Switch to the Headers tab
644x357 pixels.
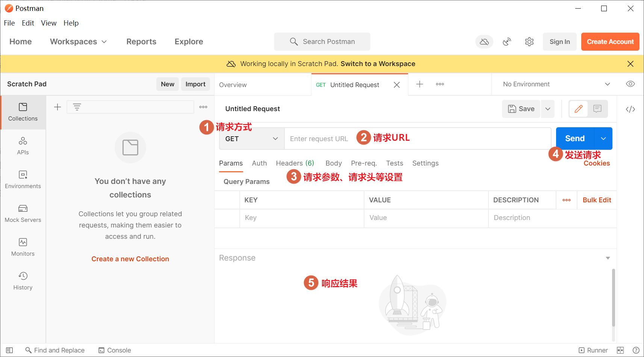pyautogui.click(x=295, y=163)
